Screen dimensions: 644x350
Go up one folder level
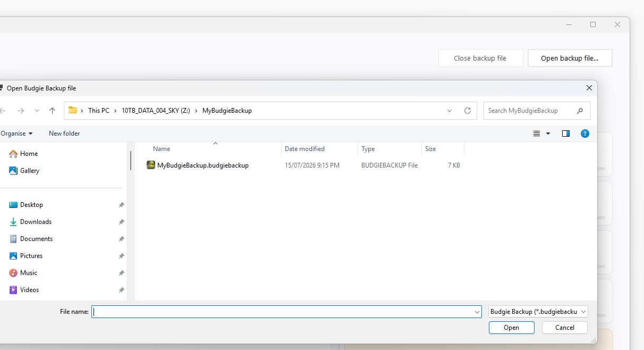[52, 111]
